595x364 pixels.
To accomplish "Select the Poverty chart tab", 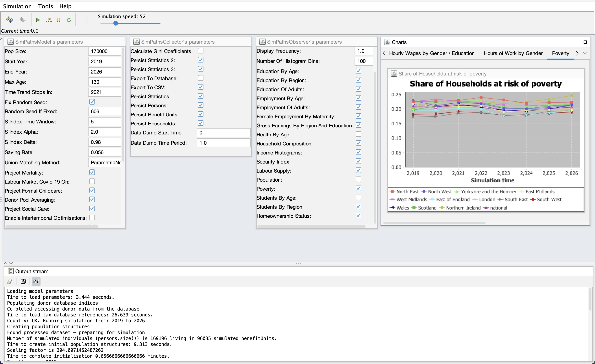I will coord(560,53).
